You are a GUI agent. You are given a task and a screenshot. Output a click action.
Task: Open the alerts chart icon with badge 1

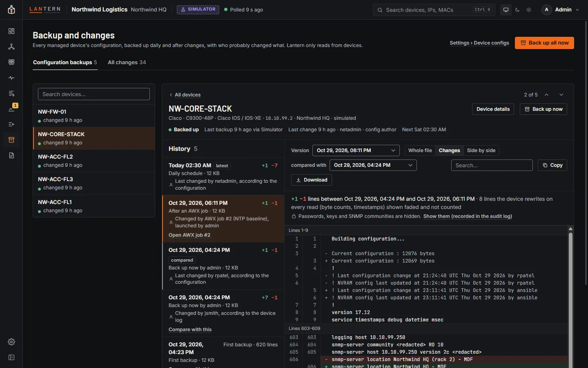tap(11, 109)
